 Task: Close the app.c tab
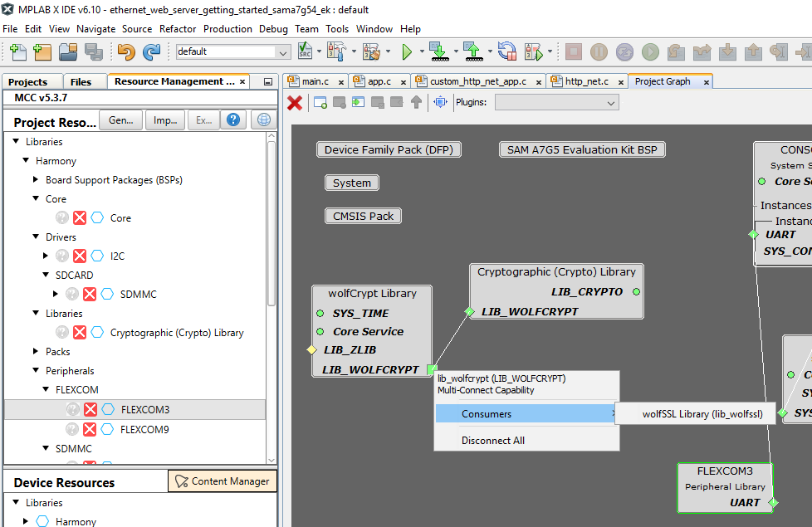coord(404,82)
